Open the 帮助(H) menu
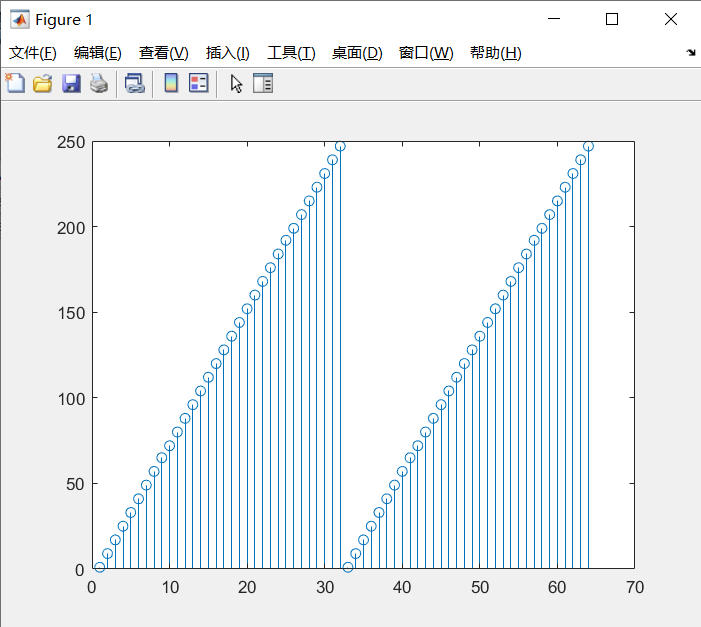This screenshot has width=701, height=627. 495,53
